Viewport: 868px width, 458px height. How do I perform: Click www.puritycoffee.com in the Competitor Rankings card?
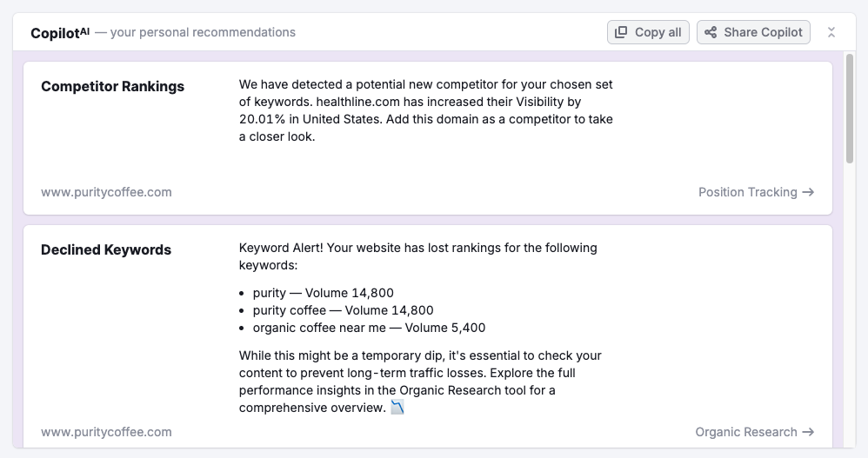(x=106, y=192)
